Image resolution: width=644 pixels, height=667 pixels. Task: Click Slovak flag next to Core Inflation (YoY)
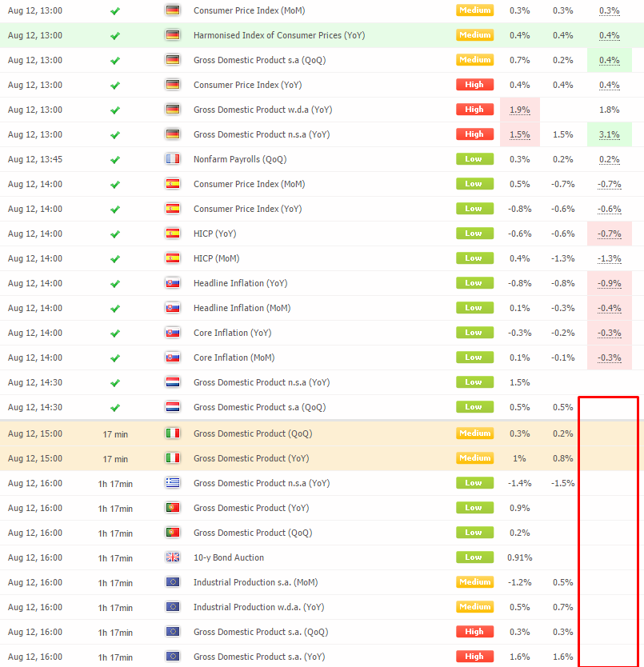[x=172, y=333]
